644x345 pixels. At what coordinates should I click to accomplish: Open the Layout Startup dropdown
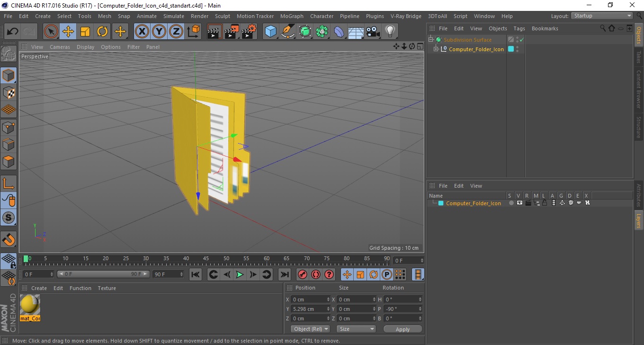(602, 16)
